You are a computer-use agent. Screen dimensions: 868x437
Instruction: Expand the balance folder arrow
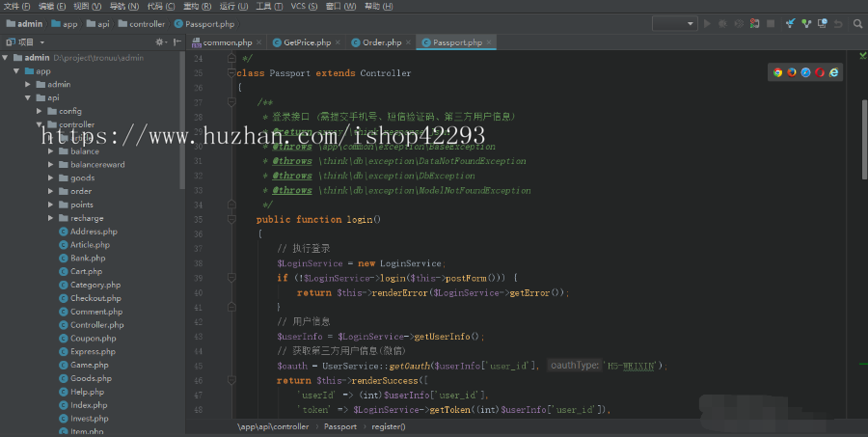pos(50,151)
